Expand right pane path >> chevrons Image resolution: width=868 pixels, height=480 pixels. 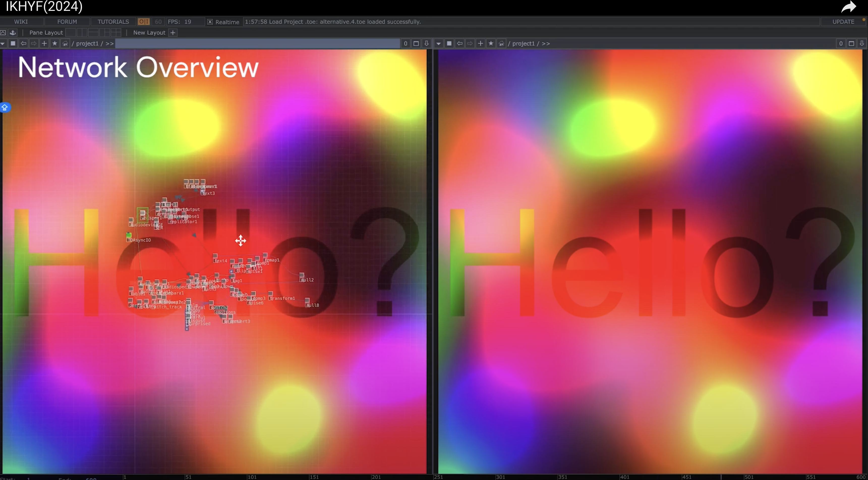pos(546,43)
